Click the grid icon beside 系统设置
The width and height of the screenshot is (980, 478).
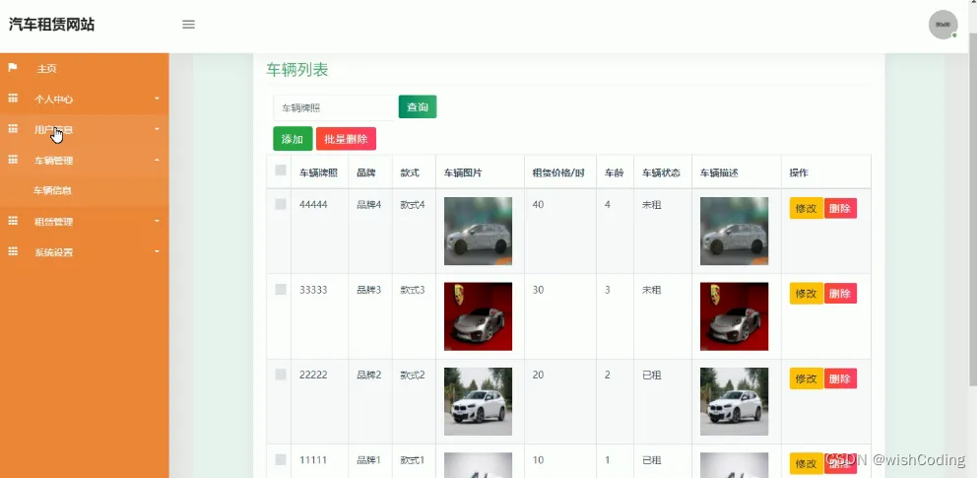[x=13, y=251]
